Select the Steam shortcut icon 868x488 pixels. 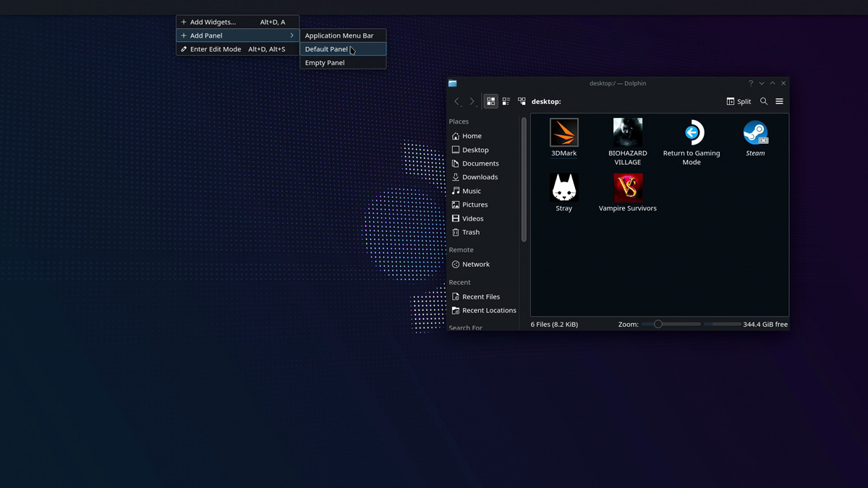(755, 133)
